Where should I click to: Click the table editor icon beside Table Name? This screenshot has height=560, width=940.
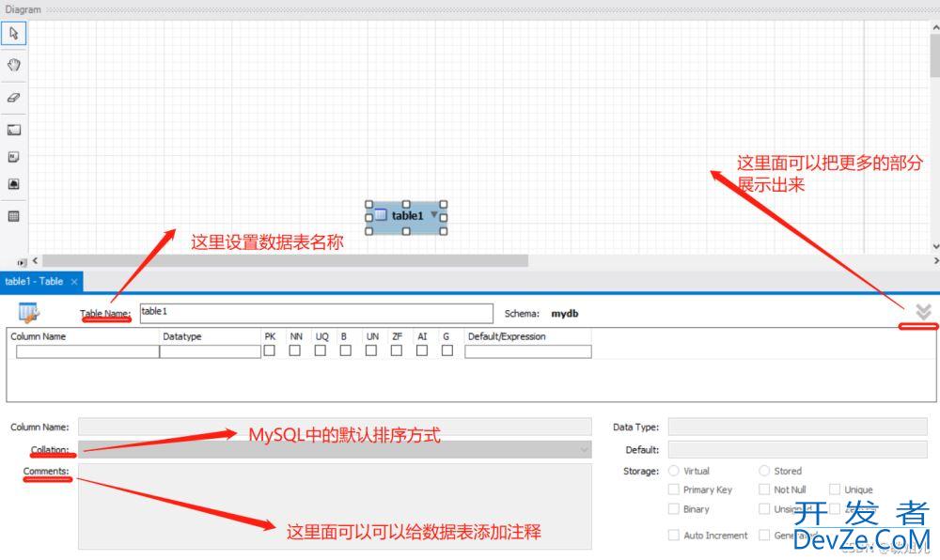tap(29, 313)
